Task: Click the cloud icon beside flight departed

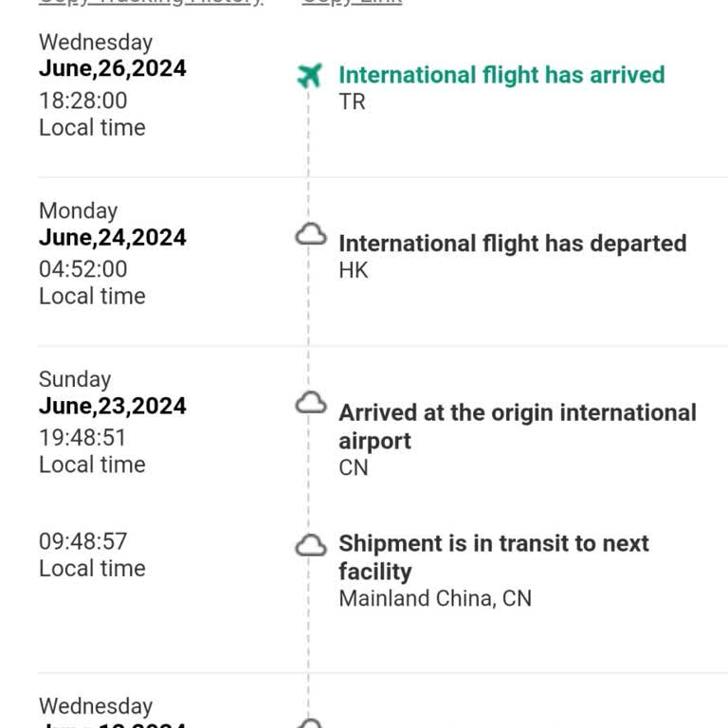Action: click(311, 235)
